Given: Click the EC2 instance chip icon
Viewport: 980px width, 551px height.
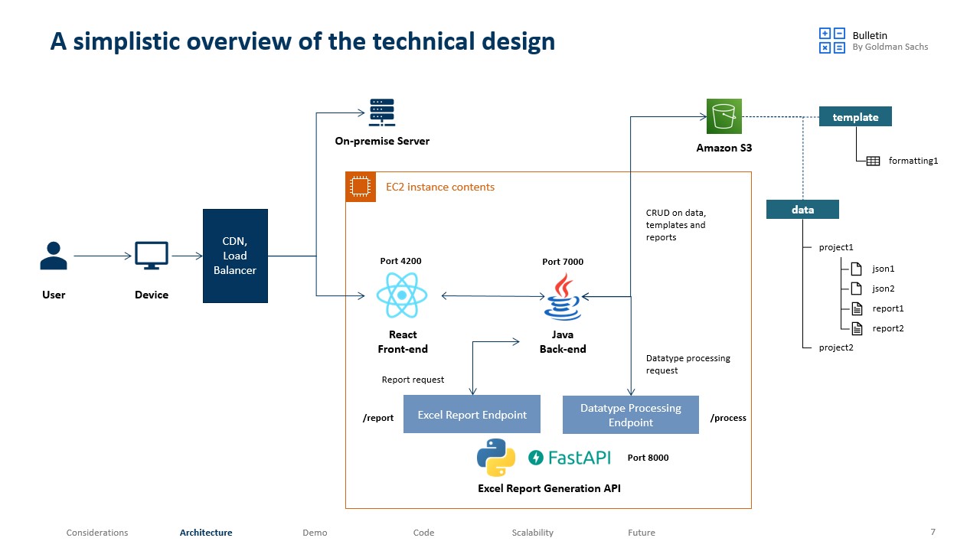Looking at the screenshot, I should (361, 187).
